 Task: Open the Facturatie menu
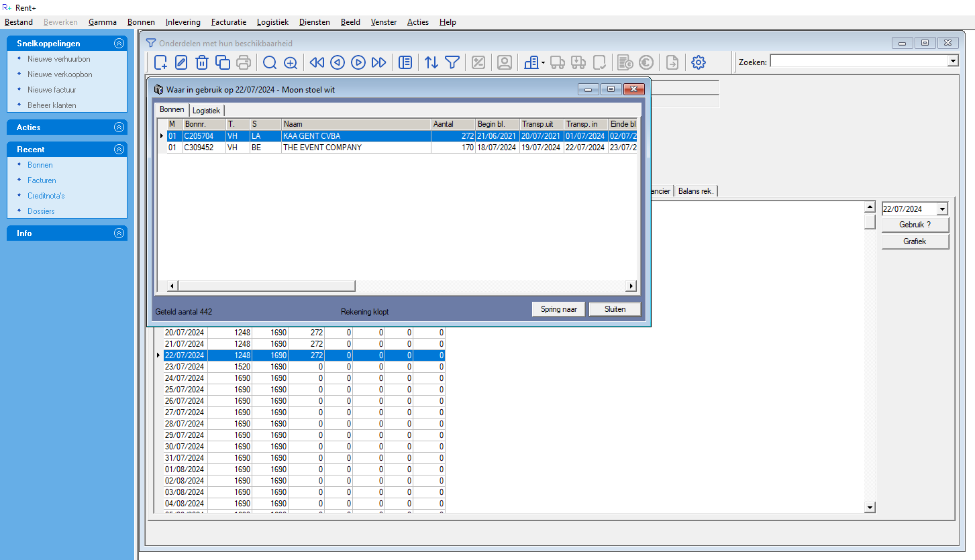coord(228,22)
